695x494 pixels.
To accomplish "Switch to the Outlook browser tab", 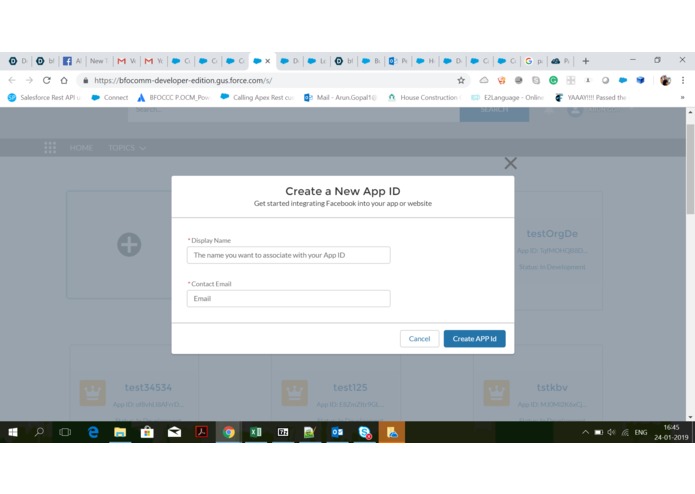I will coord(398,61).
